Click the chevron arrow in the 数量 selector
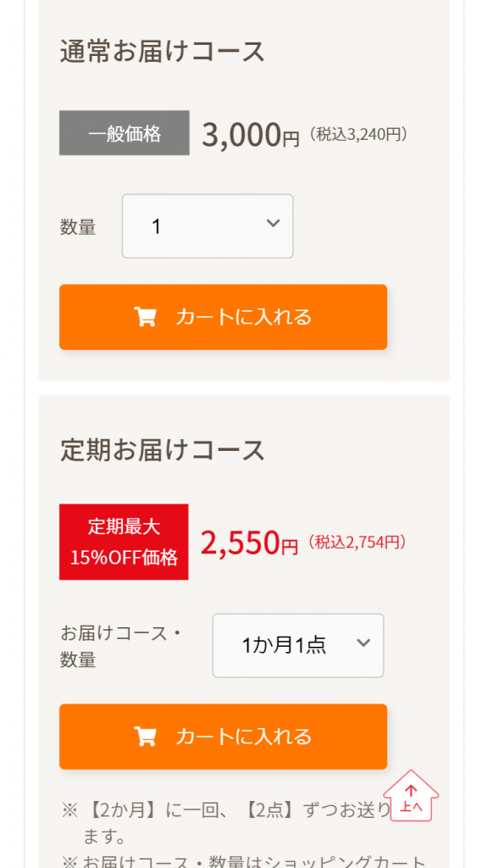The width and height of the screenshot is (488, 868). [x=273, y=223]
